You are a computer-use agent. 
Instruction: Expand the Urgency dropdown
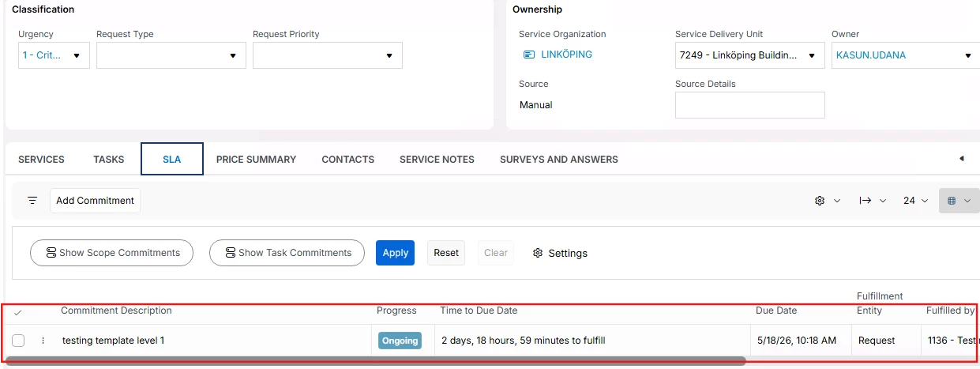(x=54, y=55)
